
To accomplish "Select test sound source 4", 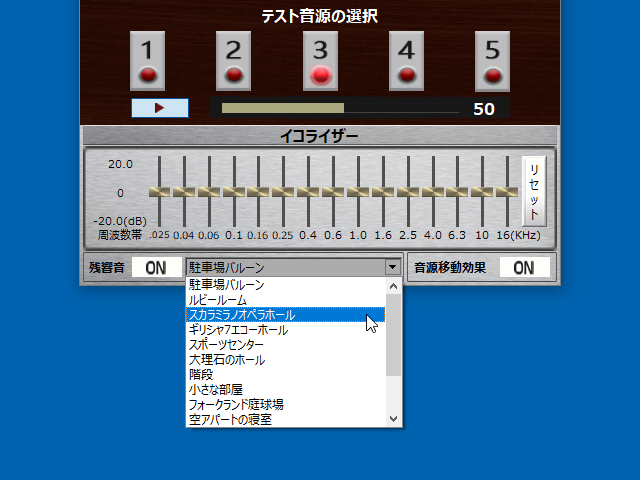I will click(x=406, y=60).
